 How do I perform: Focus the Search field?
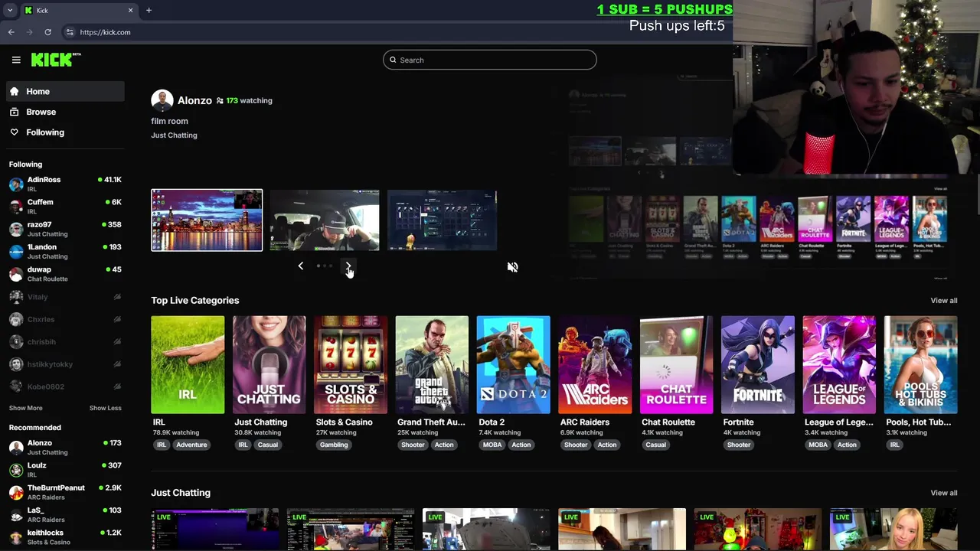[490, 60]
